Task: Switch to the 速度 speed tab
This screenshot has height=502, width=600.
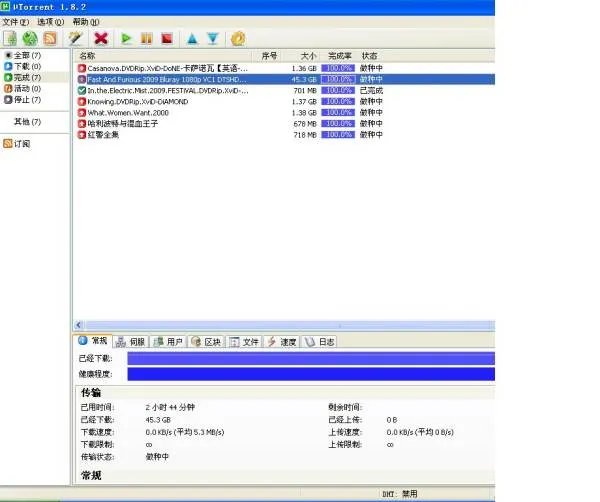Action: [282, 342]
